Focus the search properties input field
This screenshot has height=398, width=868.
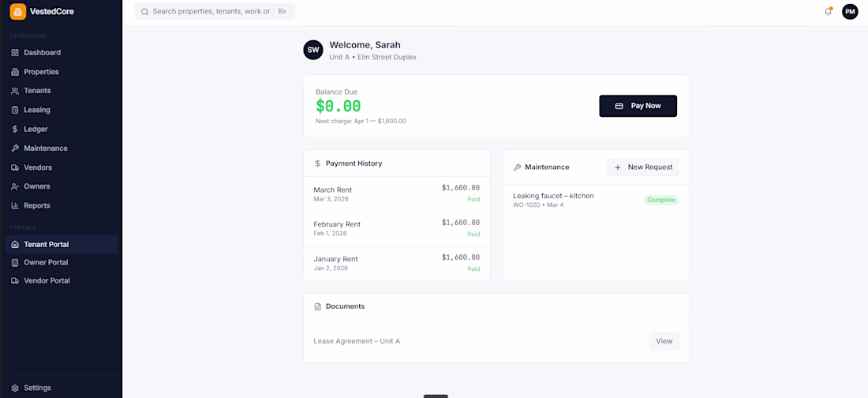(211, 12)
